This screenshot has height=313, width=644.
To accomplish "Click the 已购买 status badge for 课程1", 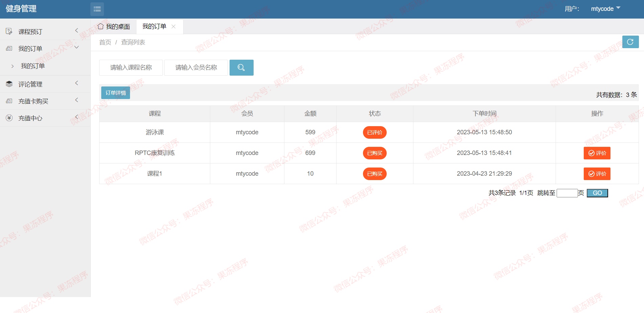I will click(374, 174).
